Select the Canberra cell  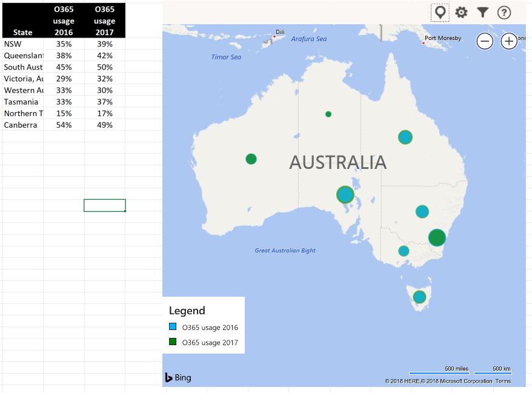coord(23,125)
